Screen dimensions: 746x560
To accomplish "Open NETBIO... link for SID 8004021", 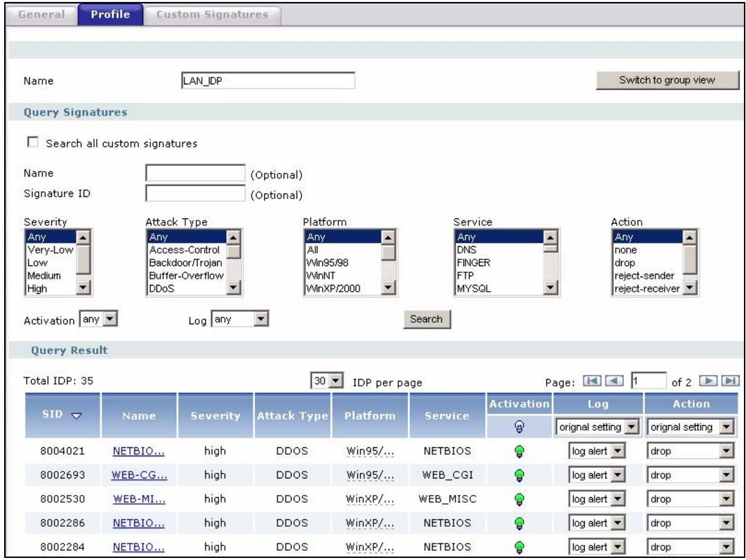I will pyautogui.click(x=138, y=451).
